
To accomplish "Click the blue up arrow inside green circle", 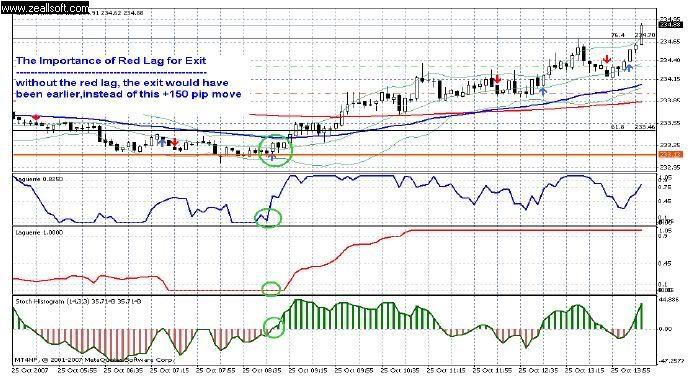I will (x=272, y=156).
